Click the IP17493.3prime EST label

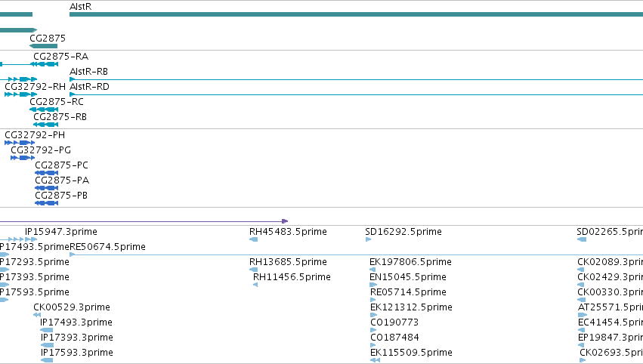point(76,323)
